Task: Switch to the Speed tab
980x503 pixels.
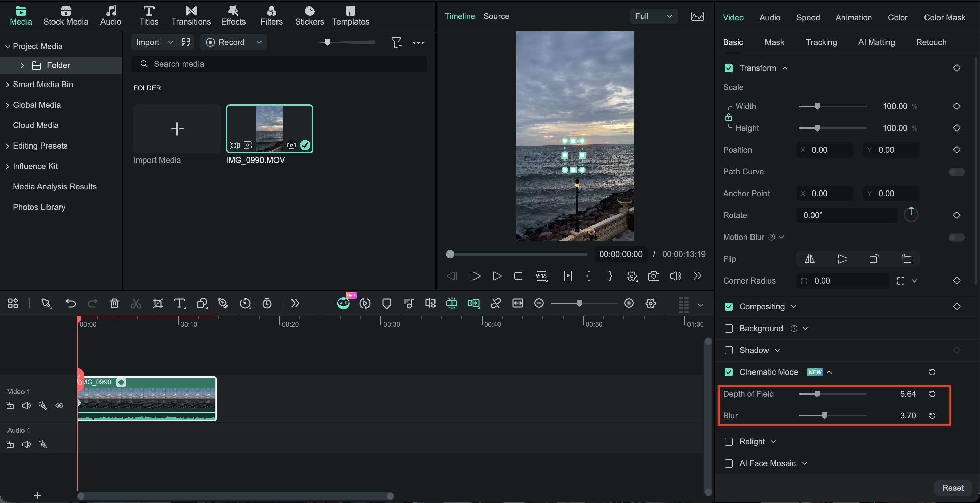Action: click(x=808, y=17)
